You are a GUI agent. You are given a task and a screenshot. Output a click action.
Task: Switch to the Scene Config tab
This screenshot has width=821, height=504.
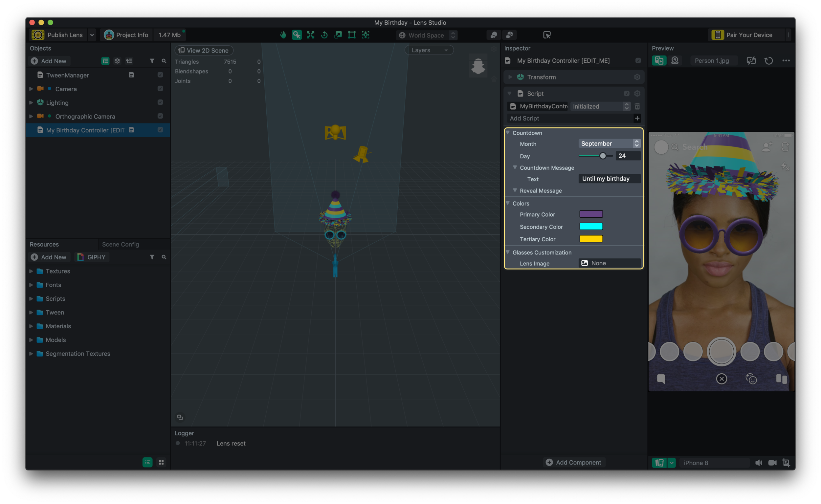[120, 244]
